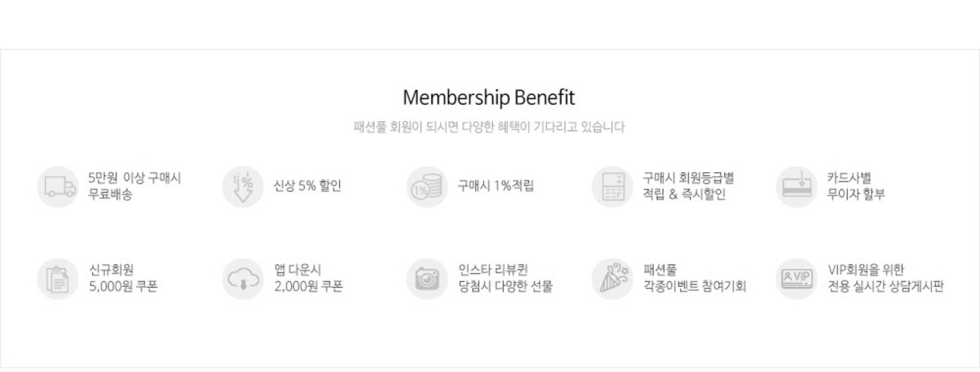Click the cloud download app icon
Viewport: 980px width, 372px height.
tap(243, 279)
